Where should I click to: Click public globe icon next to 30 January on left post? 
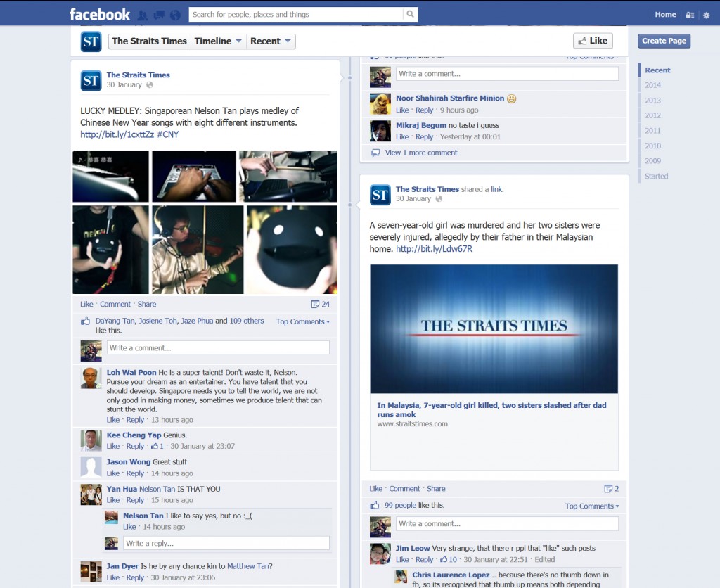click(150, 85)
